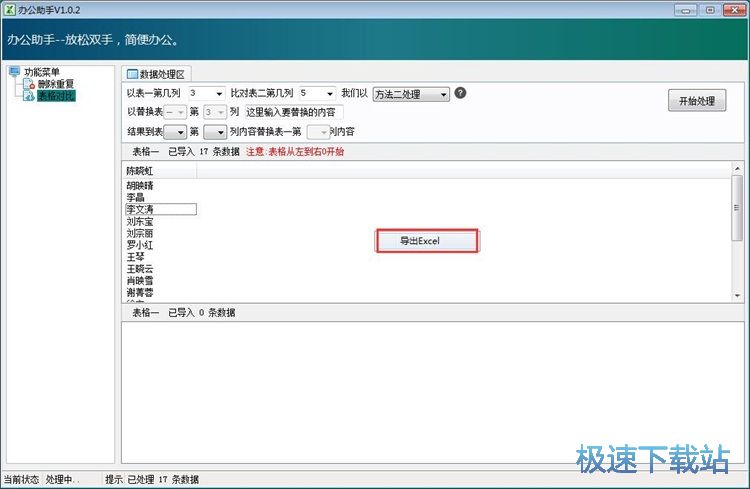The image size is (750, 489).
Task: Click the 数据处理区 tab icon
Action: (132, 74)
